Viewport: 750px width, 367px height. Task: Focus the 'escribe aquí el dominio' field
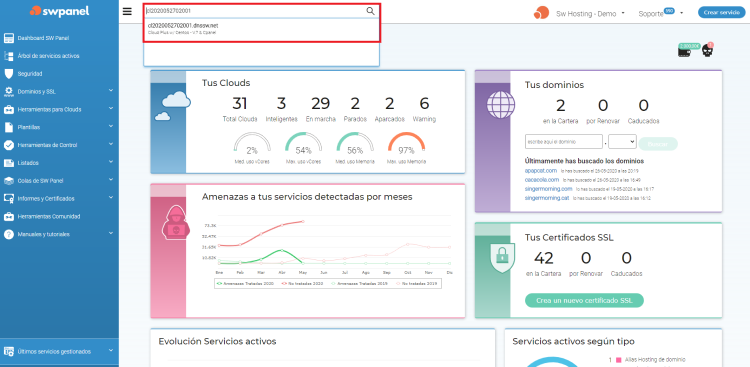(563, 142)
